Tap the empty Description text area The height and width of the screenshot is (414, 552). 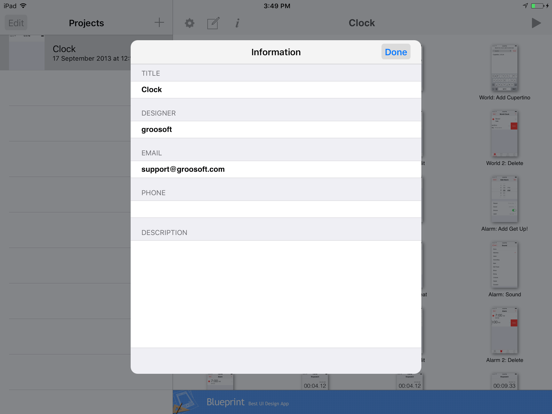(276, 294)
